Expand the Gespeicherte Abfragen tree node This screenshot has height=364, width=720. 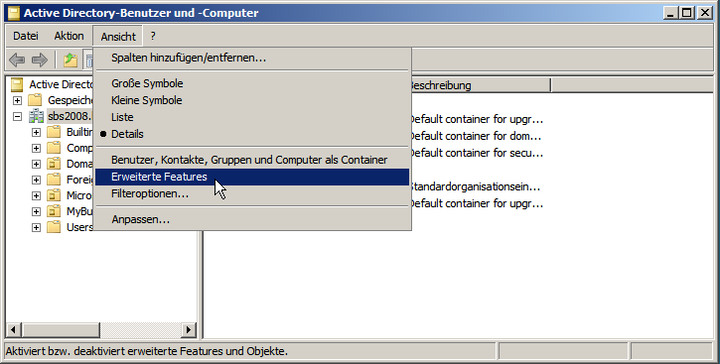[17, 100]
